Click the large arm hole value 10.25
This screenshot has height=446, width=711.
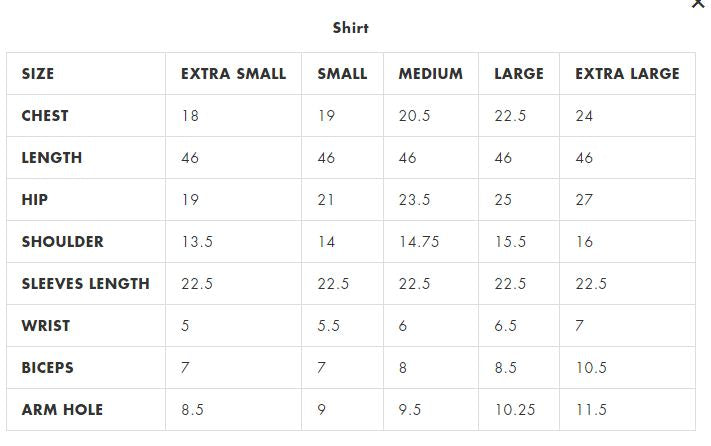click(515, 410)
